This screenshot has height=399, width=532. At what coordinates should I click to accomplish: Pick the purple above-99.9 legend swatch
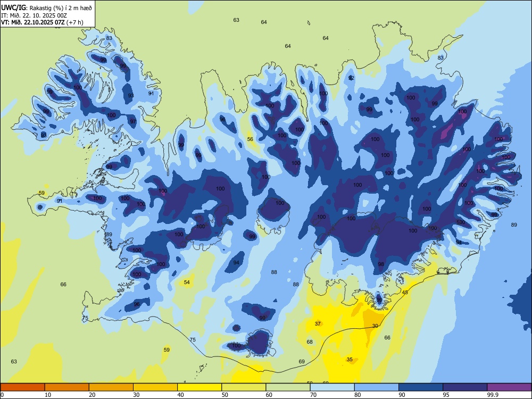click(x=509, y=387)
